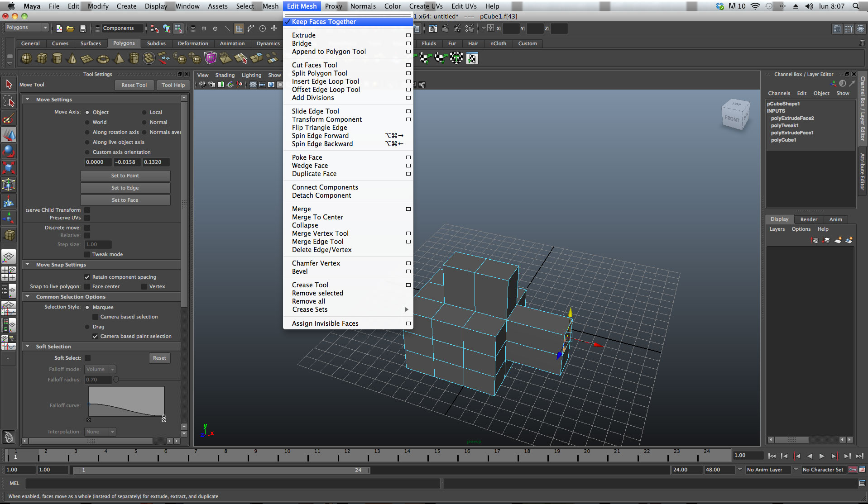This screenshot has height=504, width=868.
Task: Click the FRONT face of the view cube
Action: [x=732, y=119]
